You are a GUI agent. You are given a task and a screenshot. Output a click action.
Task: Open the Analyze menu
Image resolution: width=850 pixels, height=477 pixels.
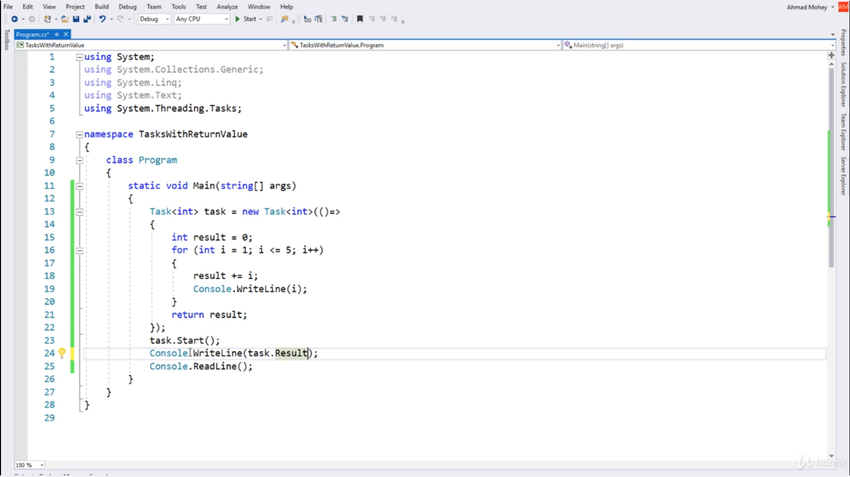(227, 7)
